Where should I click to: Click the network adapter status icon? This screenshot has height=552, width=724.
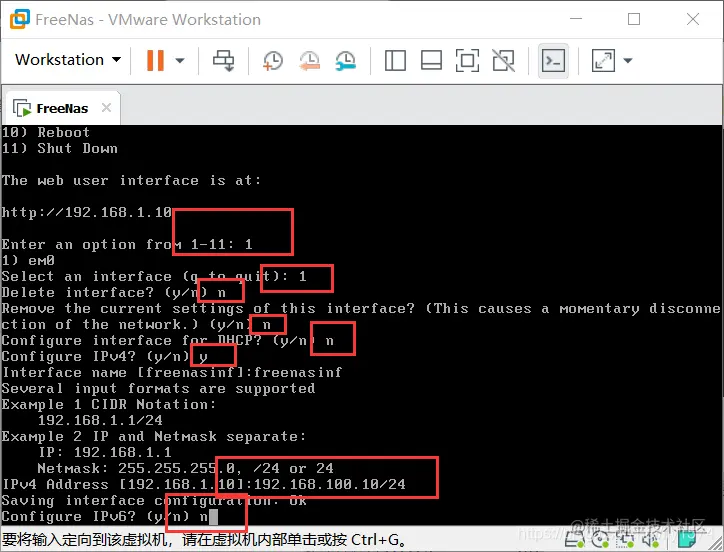click(625, 540)
